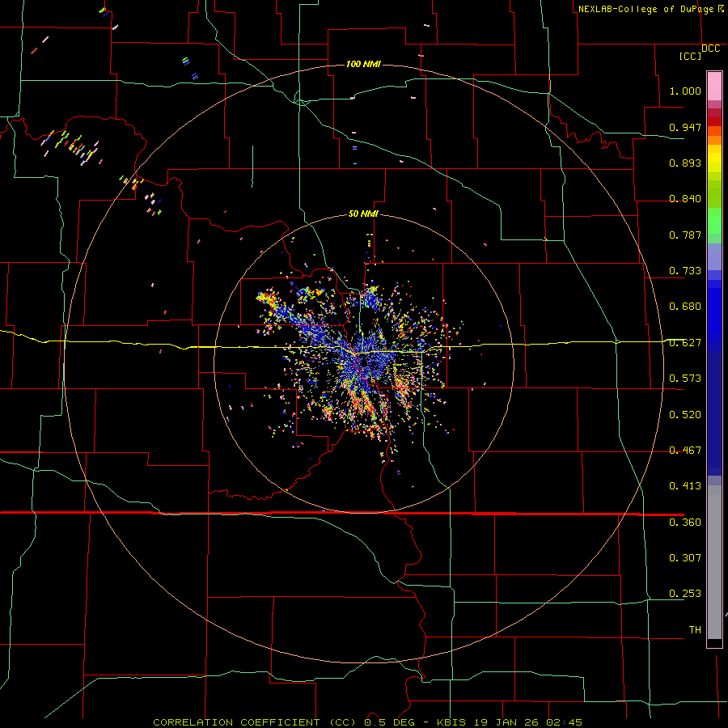Select the 0.360 legend value
The width and height of the screenshot is (728, 728).
(685, 522)
